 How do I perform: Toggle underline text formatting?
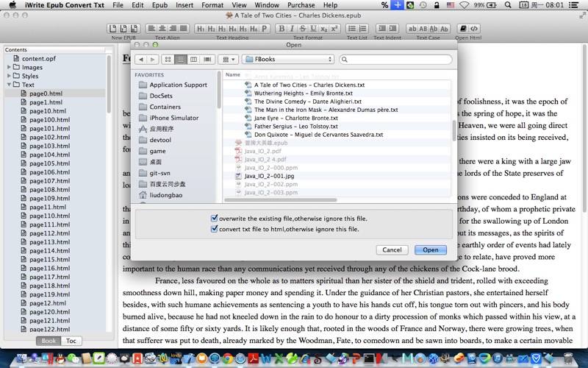click(x=313, y=29)
